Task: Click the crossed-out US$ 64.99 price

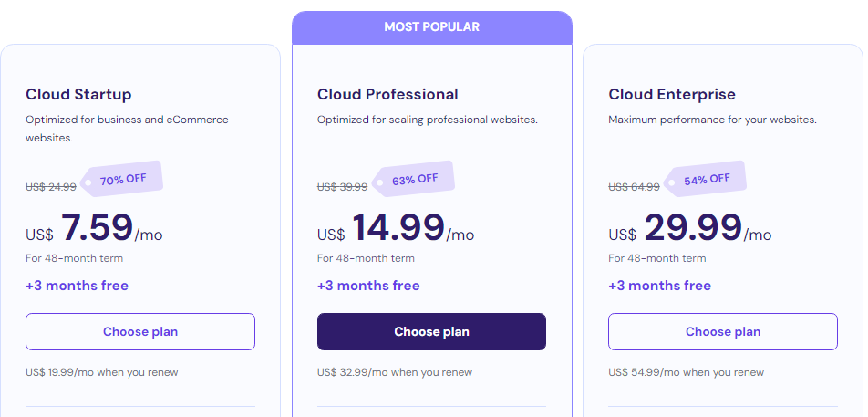Action: click(x=634, y=187)
